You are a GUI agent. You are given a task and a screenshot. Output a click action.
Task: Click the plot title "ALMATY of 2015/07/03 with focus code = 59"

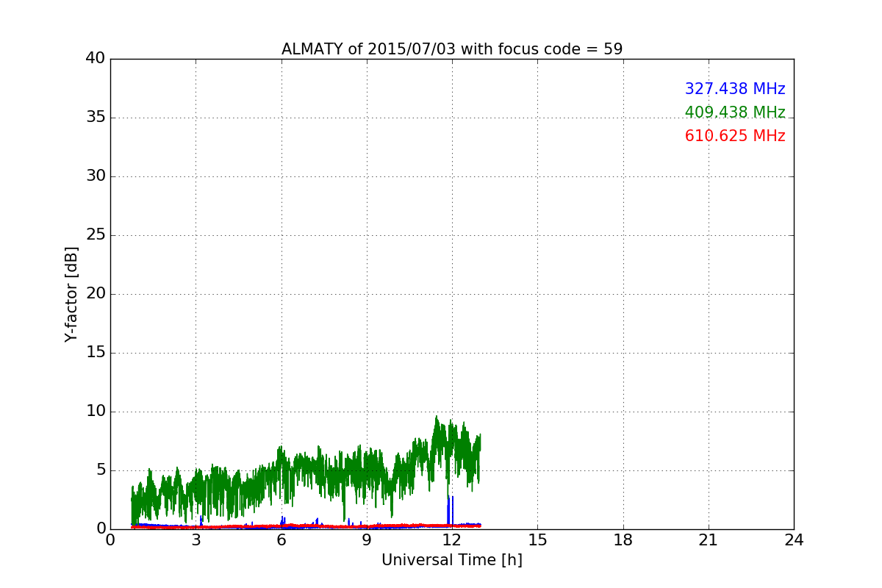point(452,49)
